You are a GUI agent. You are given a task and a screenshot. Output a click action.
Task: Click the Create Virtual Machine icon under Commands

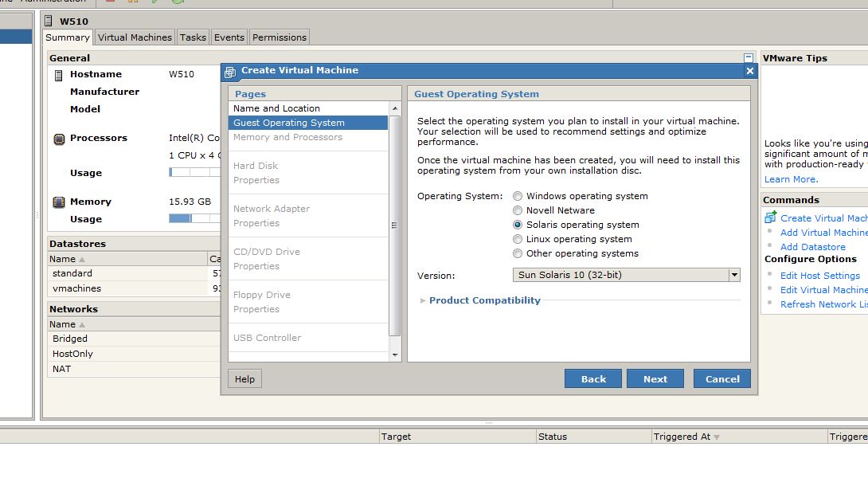click(770, 217)
